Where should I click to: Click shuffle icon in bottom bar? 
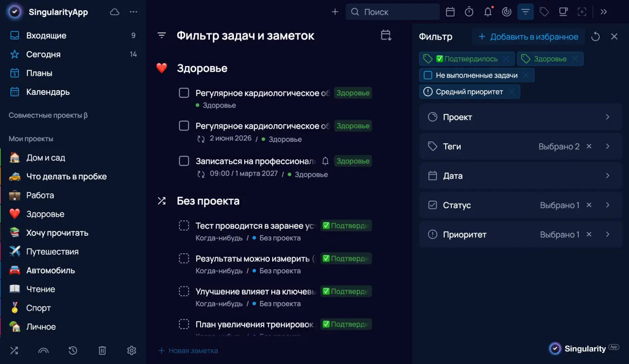tap(14, 351)
